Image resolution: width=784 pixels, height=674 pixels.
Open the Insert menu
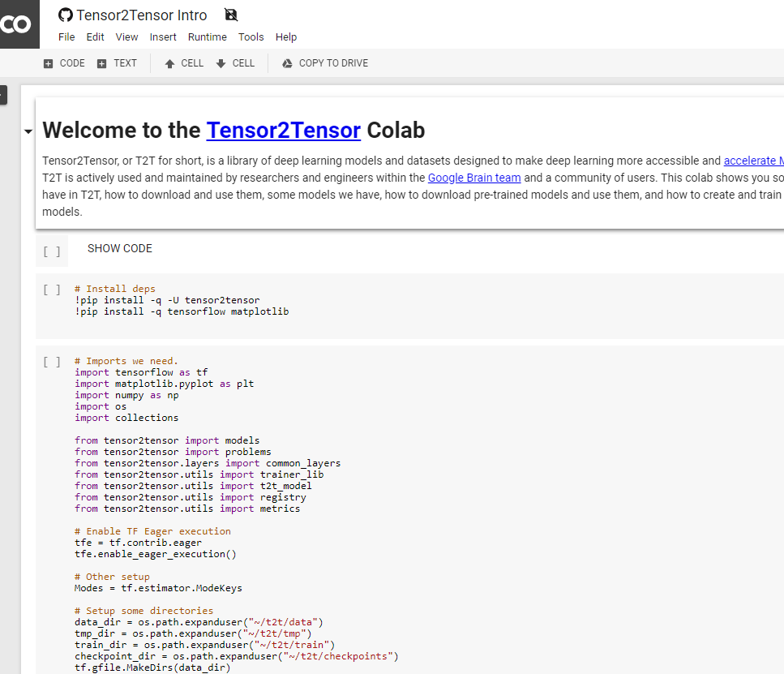(x=163, y=37)
